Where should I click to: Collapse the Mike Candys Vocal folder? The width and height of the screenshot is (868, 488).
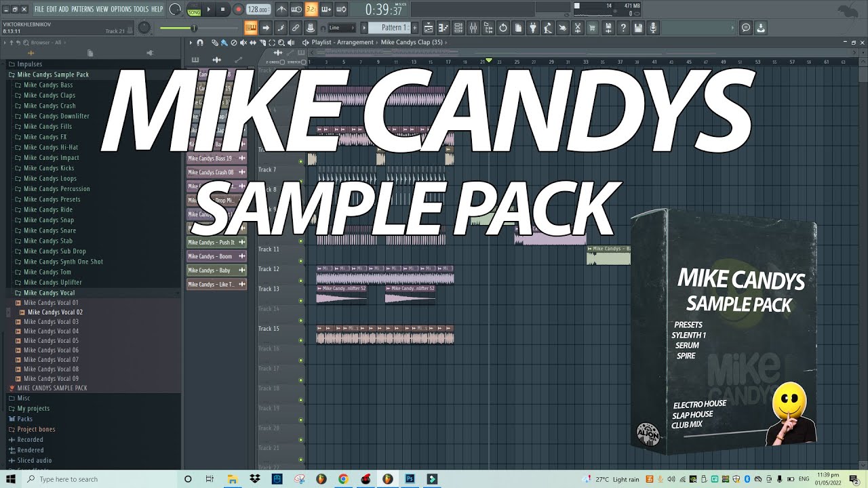click(x=49, y=293)
